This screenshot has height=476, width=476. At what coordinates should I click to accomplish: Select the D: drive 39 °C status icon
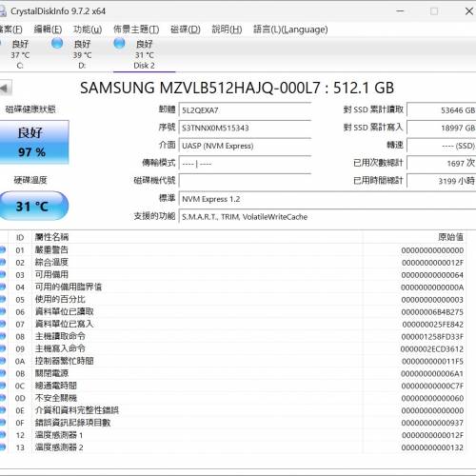57,43
